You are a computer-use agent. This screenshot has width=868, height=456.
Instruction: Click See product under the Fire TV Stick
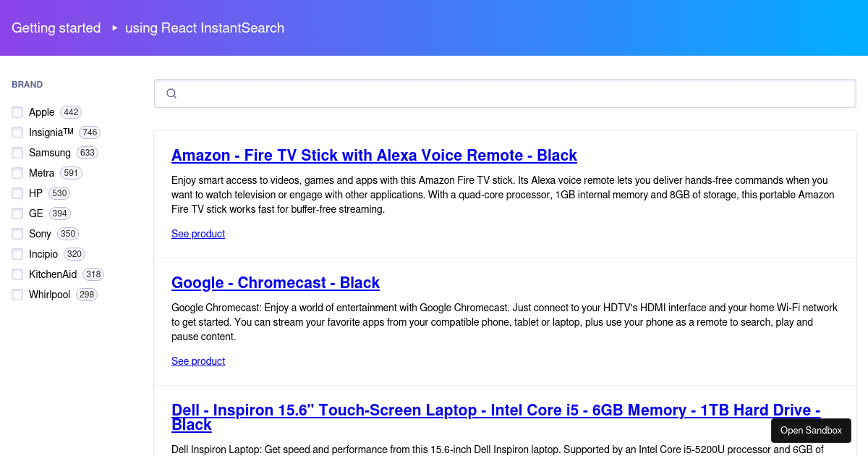[198, 234]
